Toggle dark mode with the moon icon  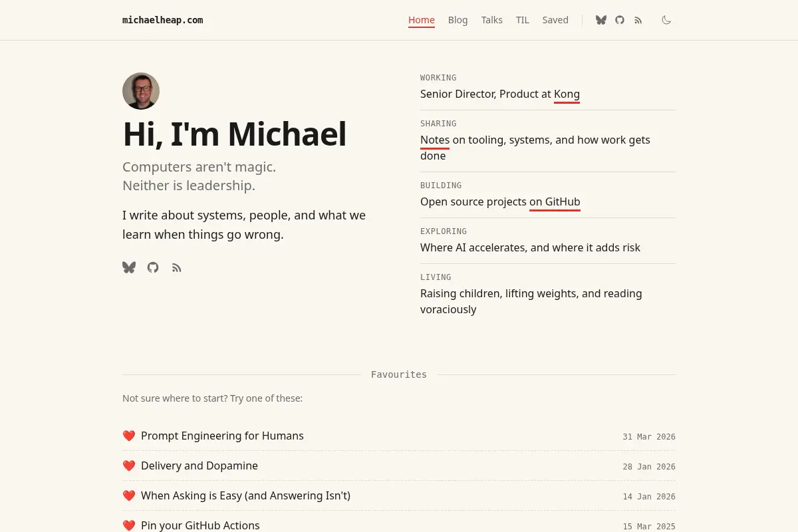click(666, 20)
